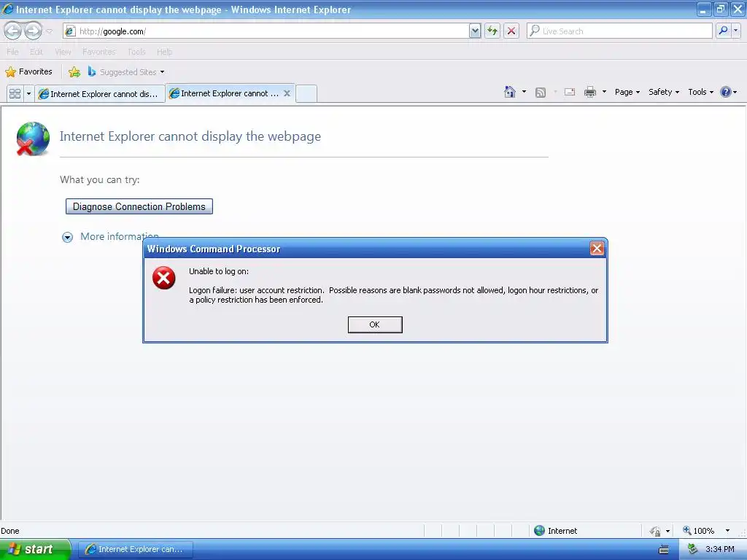Click the Protected Mode shield icon in status bar

coord(656,531)
